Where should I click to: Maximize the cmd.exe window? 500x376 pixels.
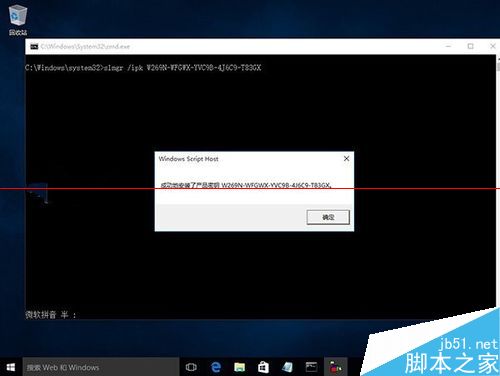[x=470, y=46]
